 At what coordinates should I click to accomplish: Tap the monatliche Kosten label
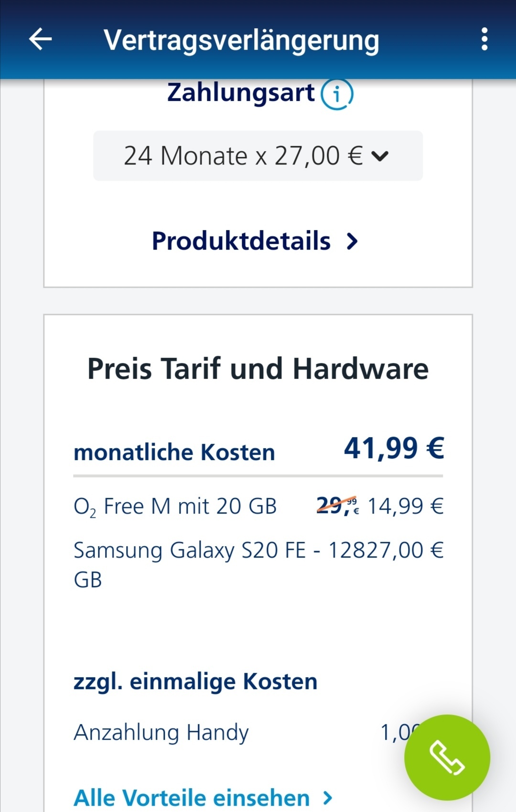pos(174,452)
